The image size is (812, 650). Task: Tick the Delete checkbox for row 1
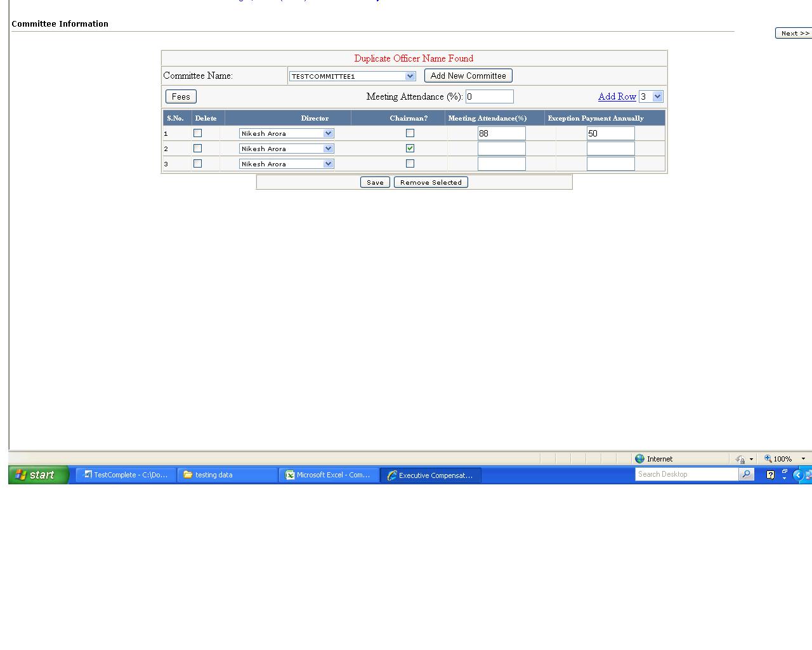[197, 133]
